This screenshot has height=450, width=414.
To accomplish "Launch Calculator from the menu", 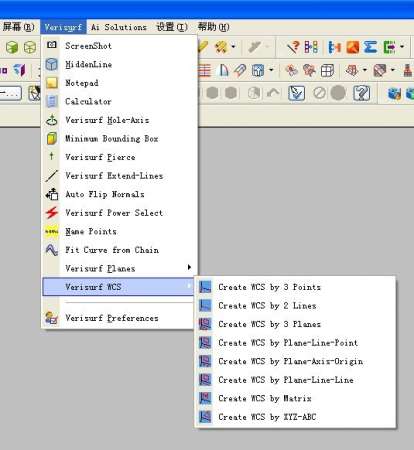I will pyautogui.click(x=119, y=101).
